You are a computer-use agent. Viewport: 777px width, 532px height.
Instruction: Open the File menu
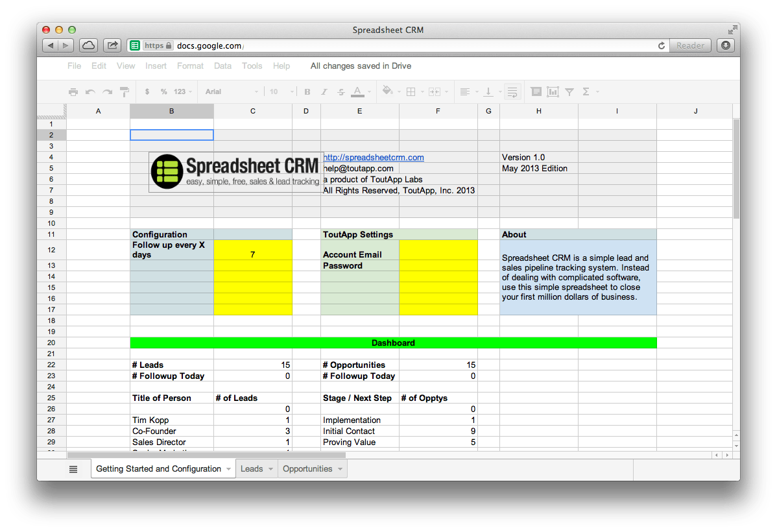(x=75, y=66)
